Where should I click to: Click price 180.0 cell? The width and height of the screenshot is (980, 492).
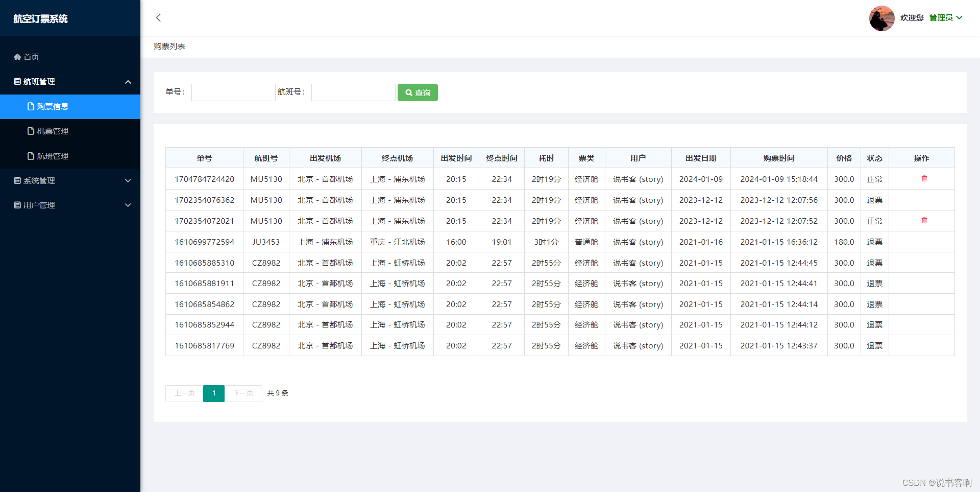pos(844,242)
